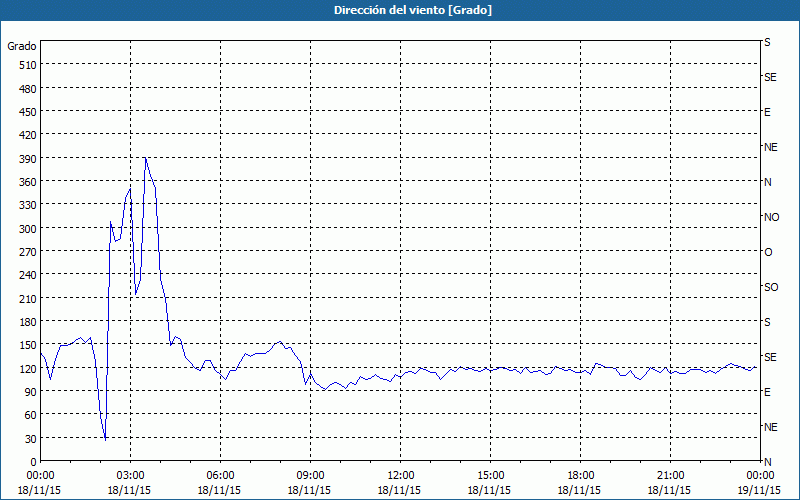The image size is (800, 500).
Task: Click the 0 y-axis origin label
Action: click(34, 462)
